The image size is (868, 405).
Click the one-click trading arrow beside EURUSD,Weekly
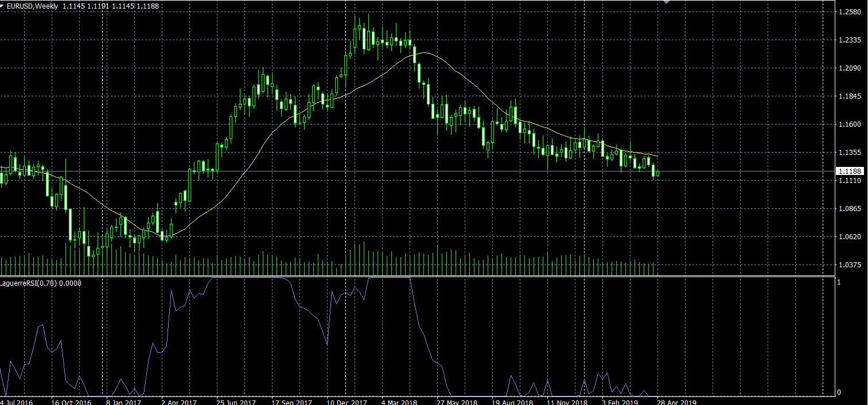tap(3, 6)
